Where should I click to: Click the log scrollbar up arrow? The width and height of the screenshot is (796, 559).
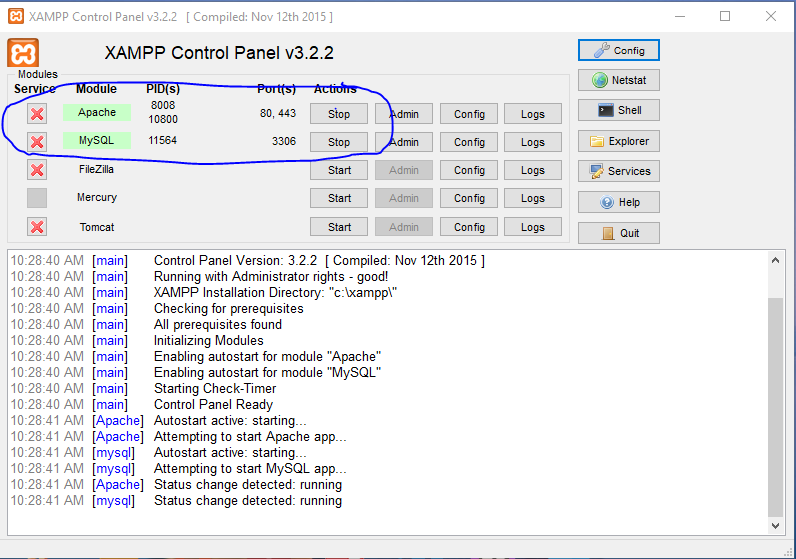(775, 260)
